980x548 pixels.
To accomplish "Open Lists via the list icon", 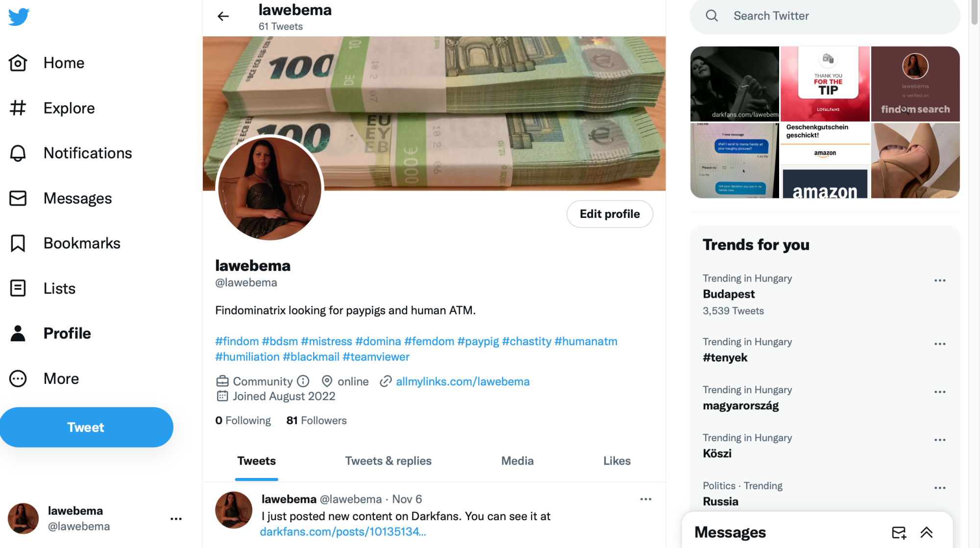I will coord(18,288).
